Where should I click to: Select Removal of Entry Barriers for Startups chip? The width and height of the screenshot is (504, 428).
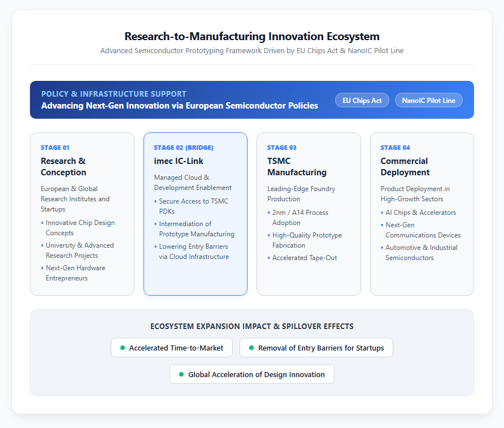[x=316, y=348]
